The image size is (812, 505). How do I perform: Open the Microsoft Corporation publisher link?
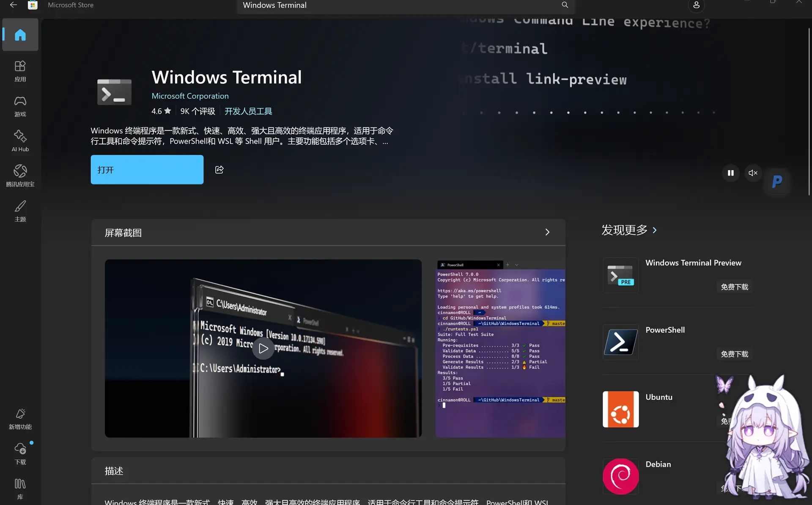[x=190, y=96]
